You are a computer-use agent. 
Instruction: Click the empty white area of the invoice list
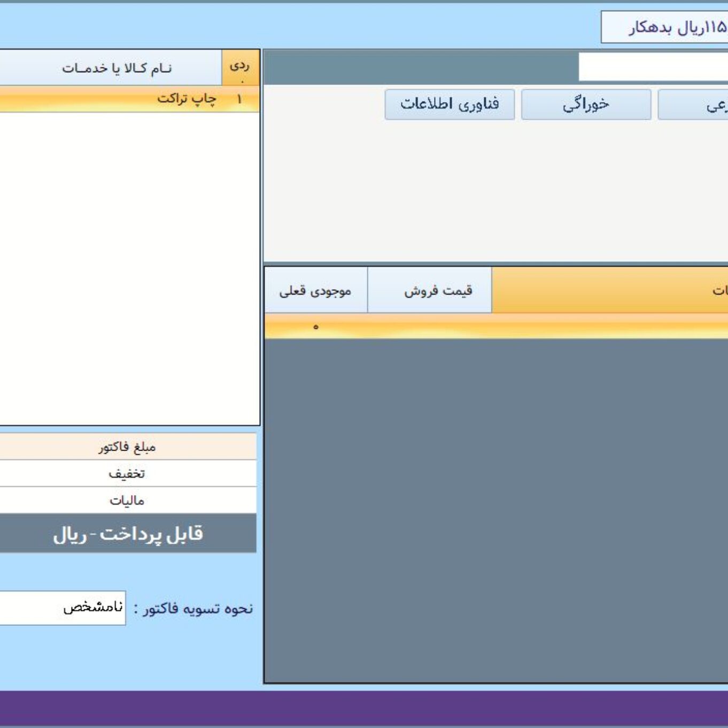click(x=128, y=267)
